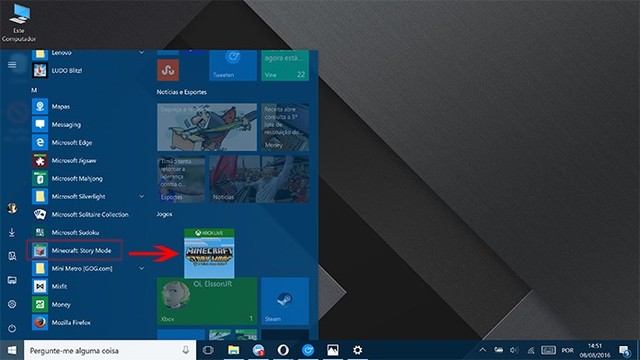Open LUDO Blitz! app icon

pos(40,71)
